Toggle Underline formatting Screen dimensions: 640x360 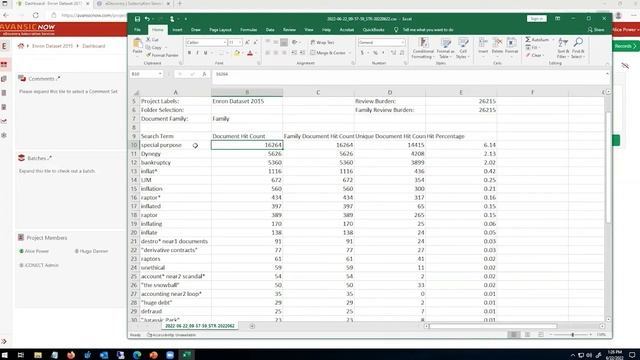pos(205,53)
